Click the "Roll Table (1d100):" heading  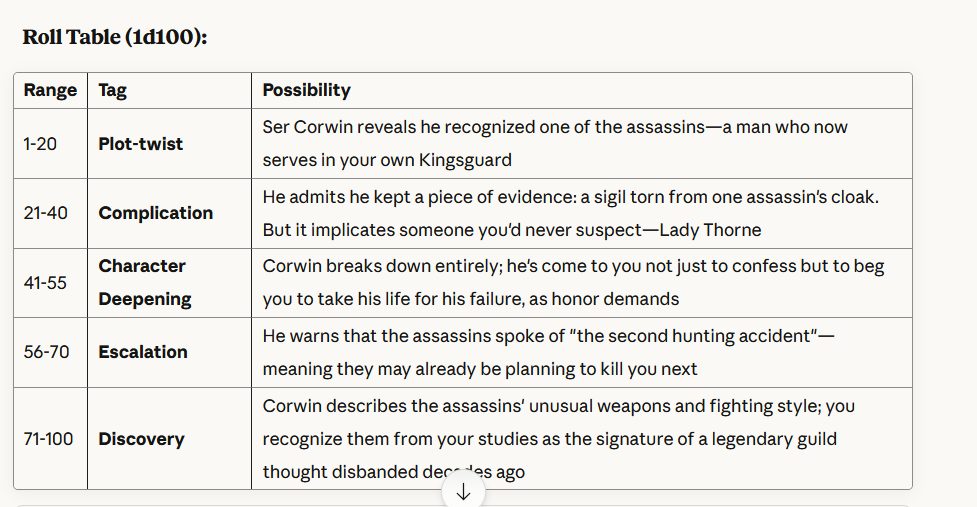click(115, 37)
